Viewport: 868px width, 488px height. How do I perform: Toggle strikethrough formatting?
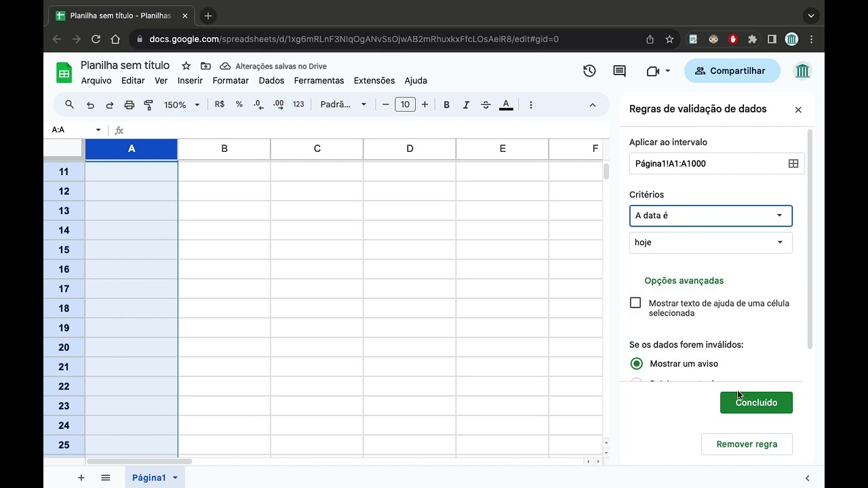(486, 104)
